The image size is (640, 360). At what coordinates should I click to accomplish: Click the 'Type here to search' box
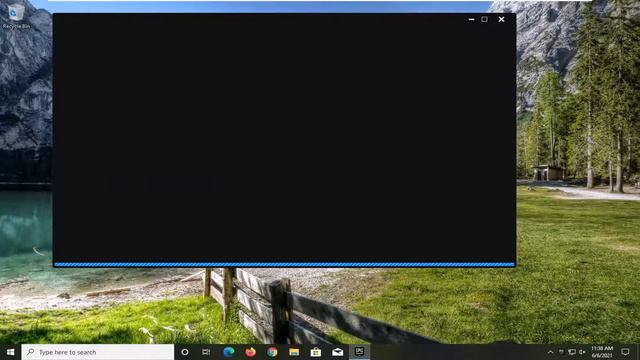(x=98, y=352)
